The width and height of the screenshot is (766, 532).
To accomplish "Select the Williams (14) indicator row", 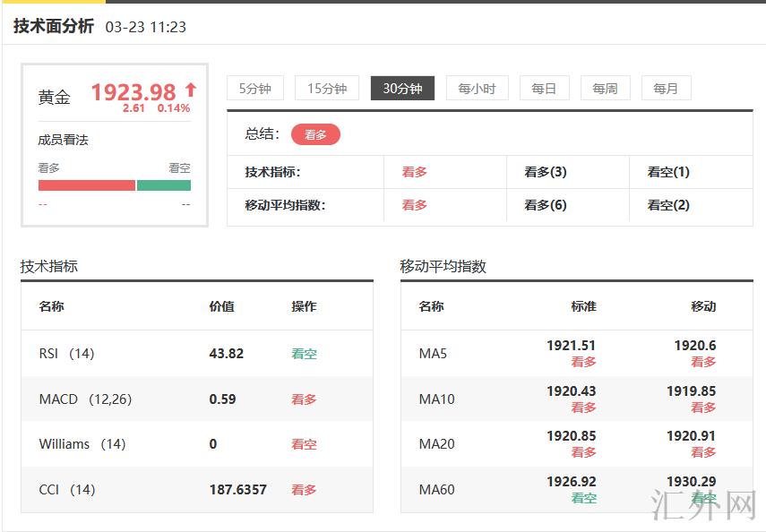I will point(82,444).
